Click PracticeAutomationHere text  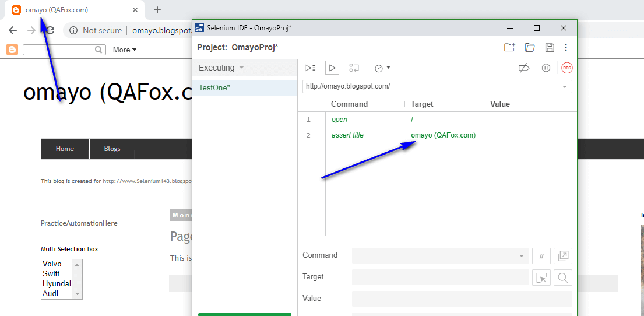pos(79,223)
